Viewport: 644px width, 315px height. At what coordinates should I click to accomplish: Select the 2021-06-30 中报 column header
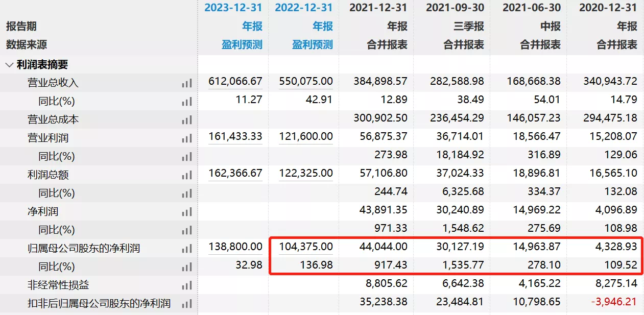click(531, 8)
